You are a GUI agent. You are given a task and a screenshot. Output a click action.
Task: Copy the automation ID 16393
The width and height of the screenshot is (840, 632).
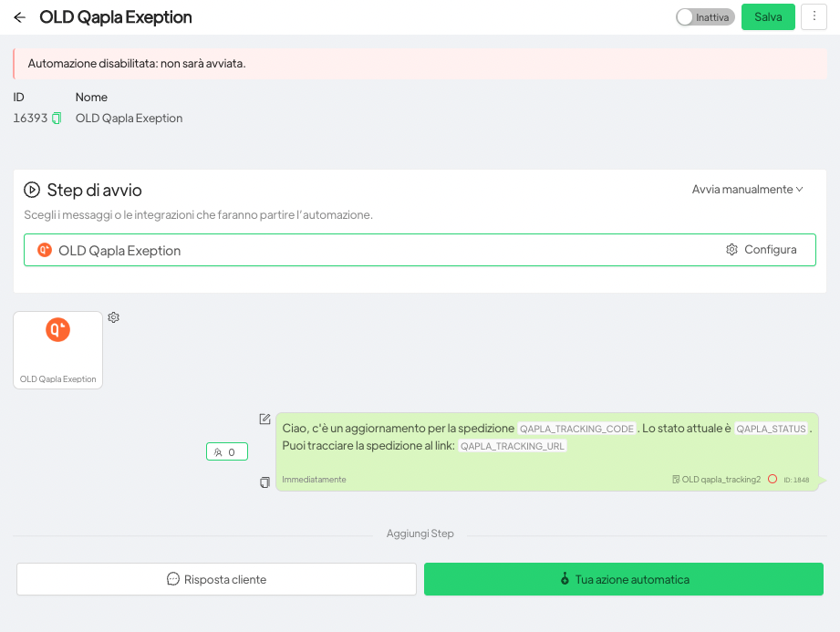point(57,118)
